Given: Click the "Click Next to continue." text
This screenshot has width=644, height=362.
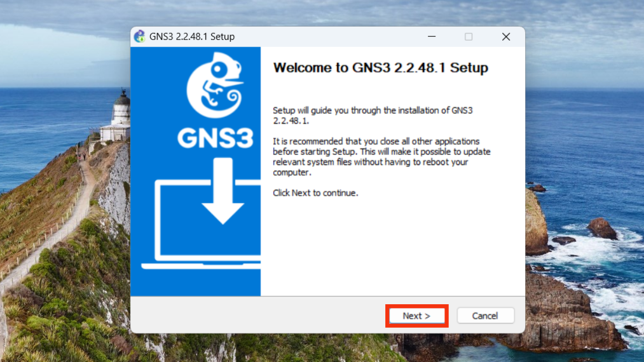Looking at the screenshot, I should click(x=315, y=192).
